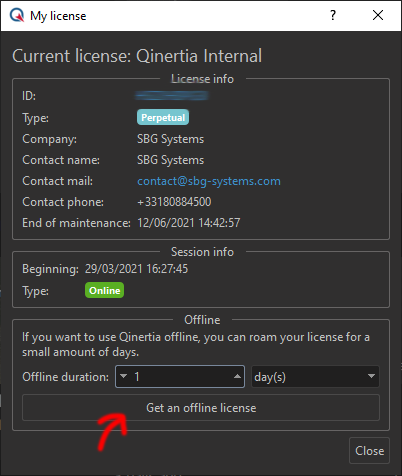Click the green Online session badge
Screen dimensions: 402x476
coord(104,290)
